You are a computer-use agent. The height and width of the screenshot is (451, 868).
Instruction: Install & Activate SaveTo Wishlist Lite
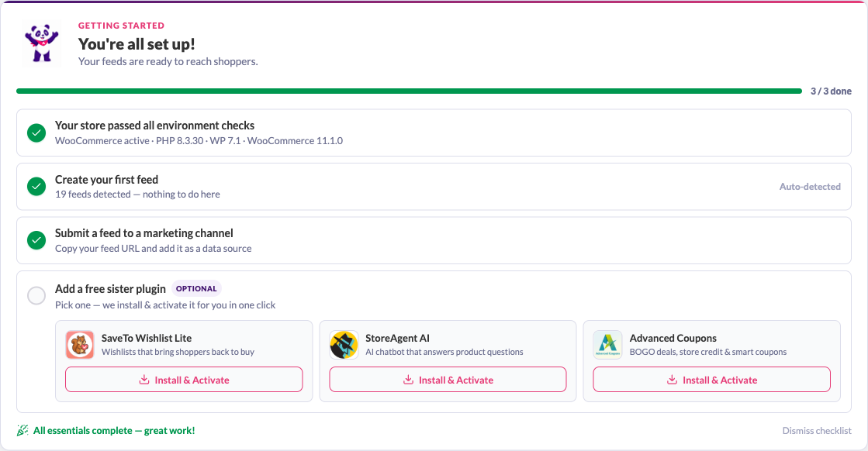[x=184, y=380]
